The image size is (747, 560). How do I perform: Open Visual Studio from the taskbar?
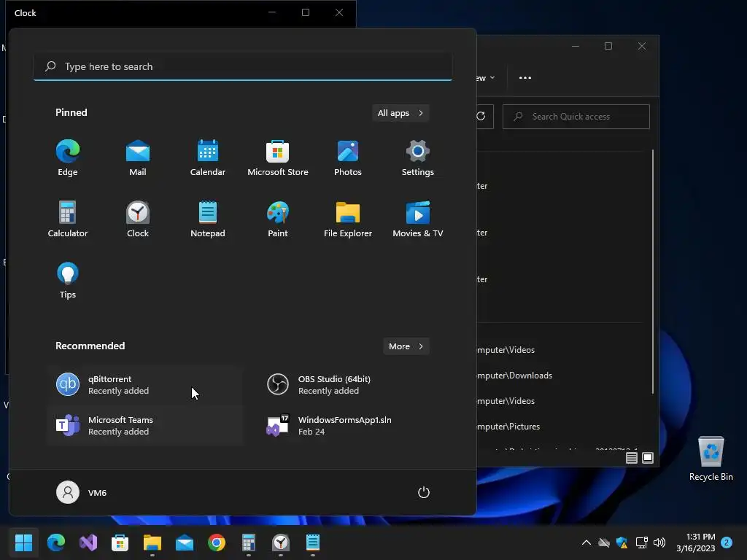tap(88, 542)
